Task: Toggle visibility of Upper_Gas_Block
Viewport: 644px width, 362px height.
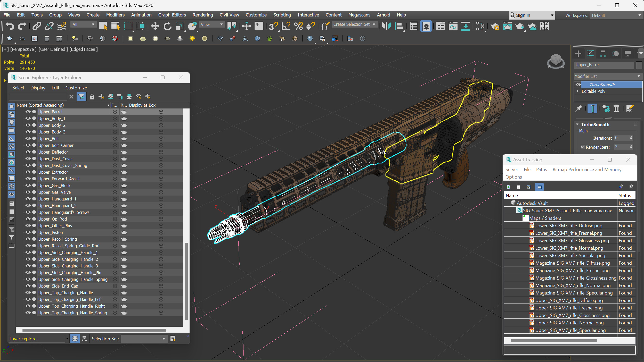Action: pos(28,185)
